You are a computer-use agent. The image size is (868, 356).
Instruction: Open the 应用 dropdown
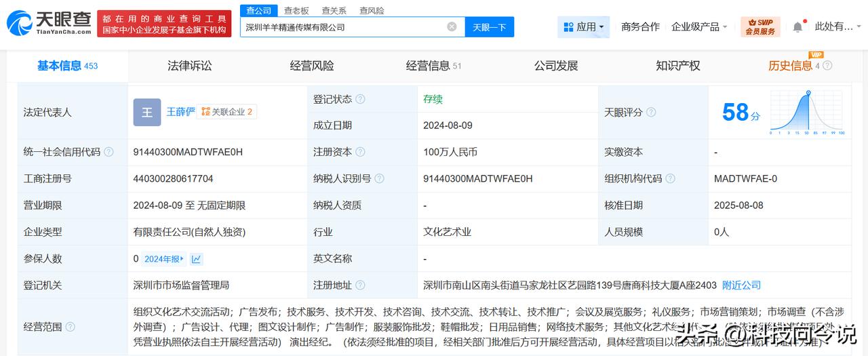click(584, 27)
